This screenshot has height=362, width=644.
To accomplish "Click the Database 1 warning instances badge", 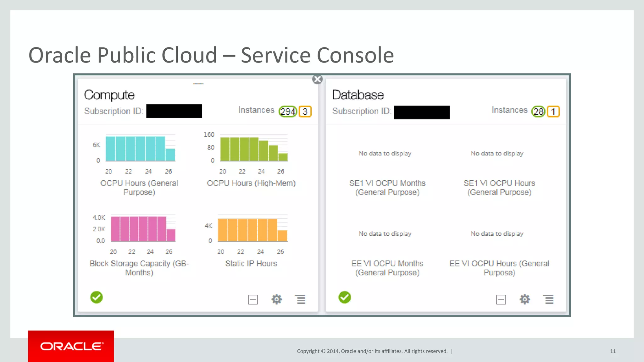I will pyautogui.click(x=553, y=111).
